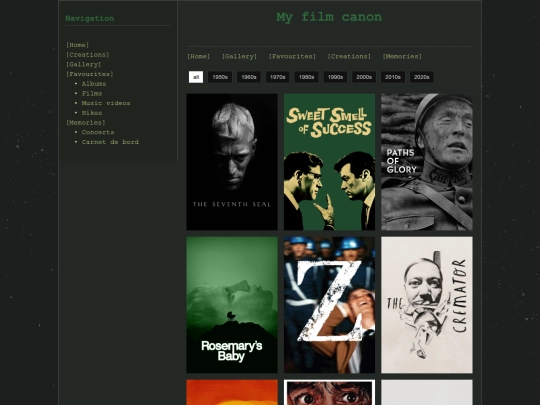The image size is (540, 405).
Task: Filter films by the 1960s
Action: (249, 77)
